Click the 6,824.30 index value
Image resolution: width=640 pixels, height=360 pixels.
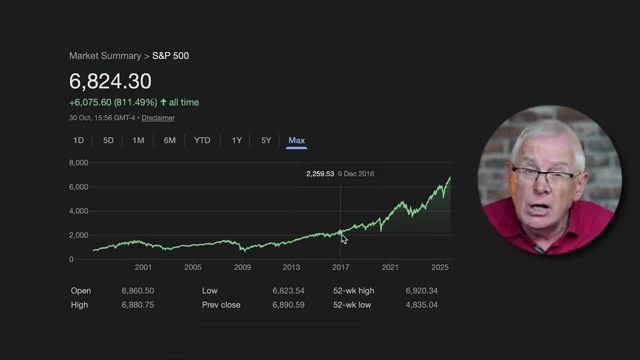[x=110, y=81]
